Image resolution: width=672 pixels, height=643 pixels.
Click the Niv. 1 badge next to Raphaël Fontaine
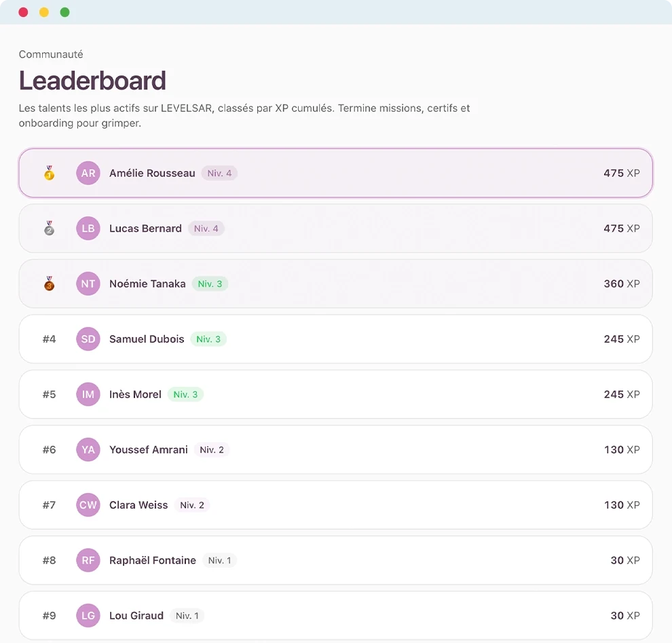coord(219,560)
